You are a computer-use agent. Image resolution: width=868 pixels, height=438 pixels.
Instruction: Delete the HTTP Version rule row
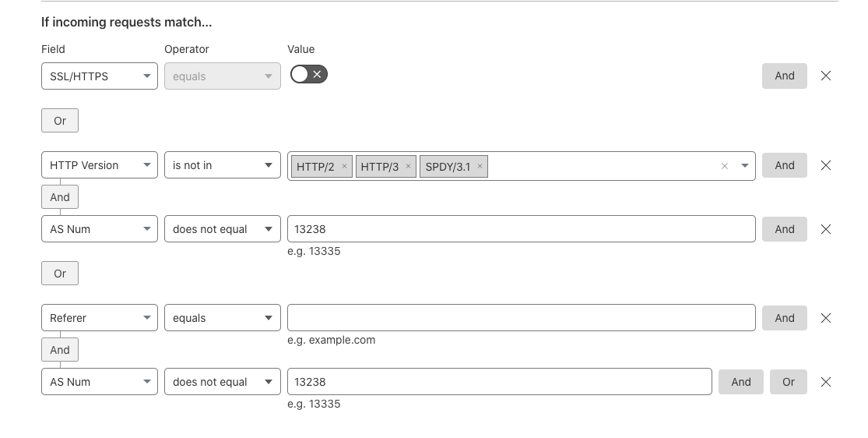825,165
